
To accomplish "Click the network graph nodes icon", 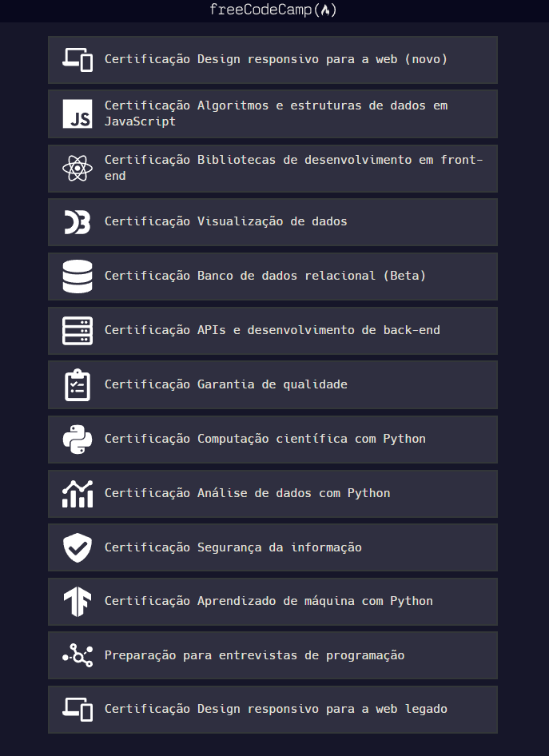I will (78, 656).
